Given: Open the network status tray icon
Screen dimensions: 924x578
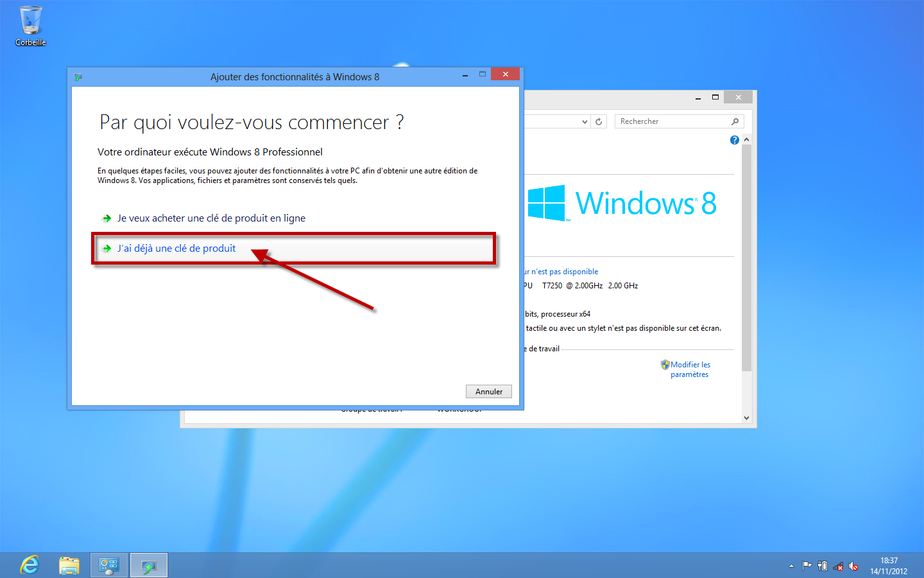Looking at the screenshot, I should coord(838,566).
